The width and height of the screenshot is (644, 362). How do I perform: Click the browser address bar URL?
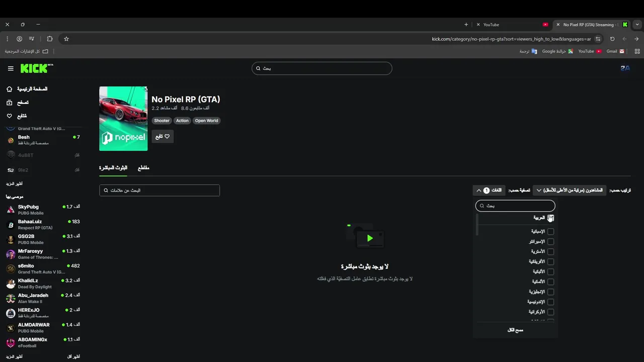511,39
